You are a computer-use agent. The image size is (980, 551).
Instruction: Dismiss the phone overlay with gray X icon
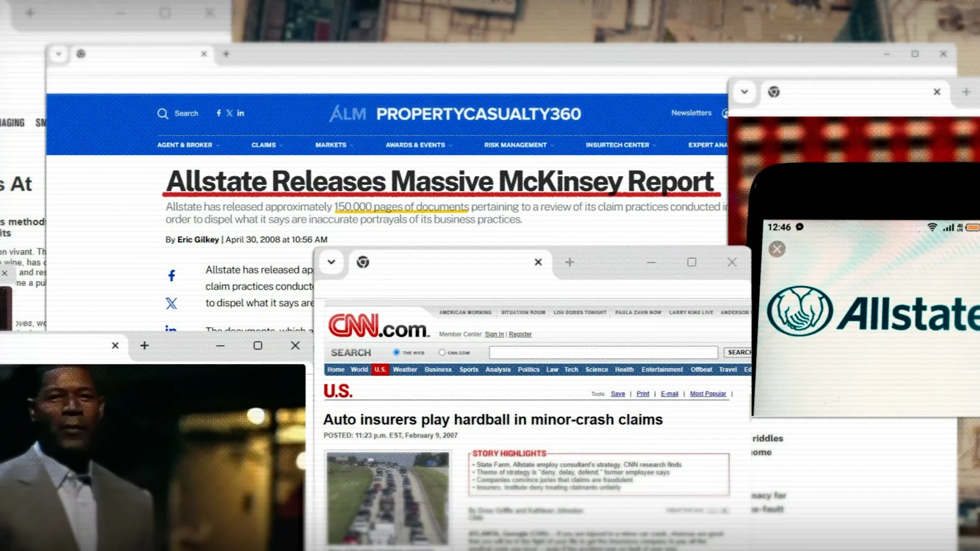pyautogui.click(x=777, y=249)
